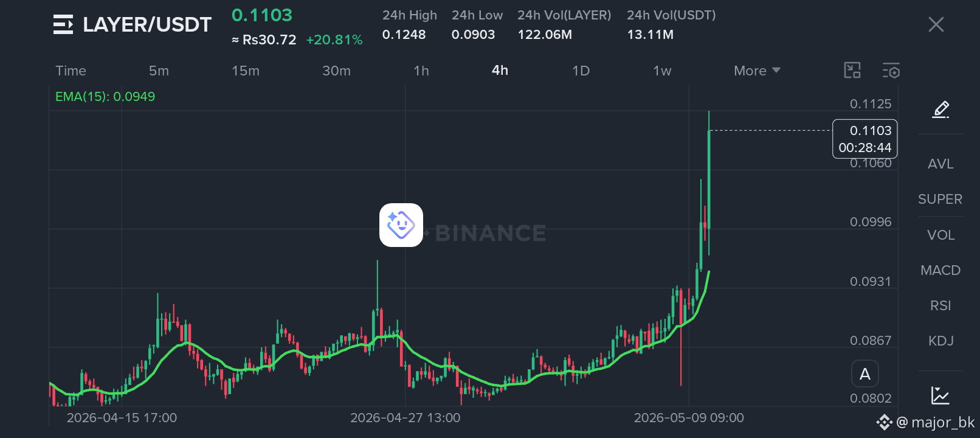The width and height of the screenshot is (980, 438).
Task: Click the 0.0996 price axis label
Action: 871,222
